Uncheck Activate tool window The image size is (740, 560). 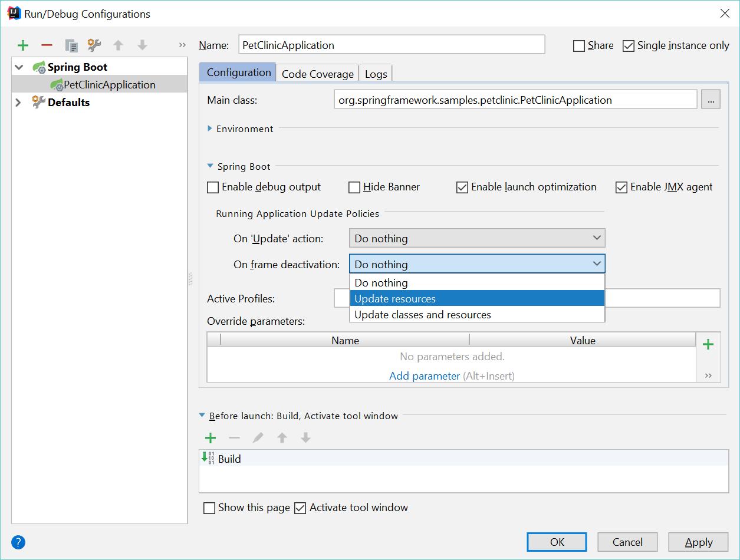pos(300,508)
